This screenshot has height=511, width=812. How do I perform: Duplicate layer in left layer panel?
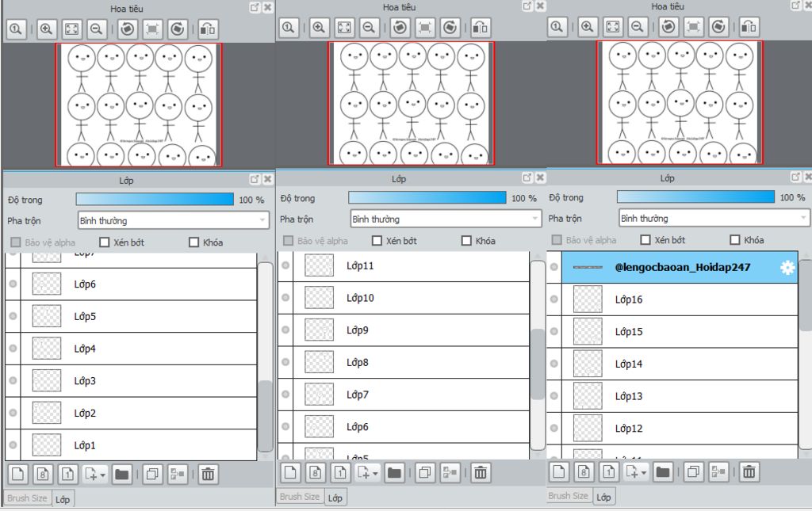(x=152, y=474)
